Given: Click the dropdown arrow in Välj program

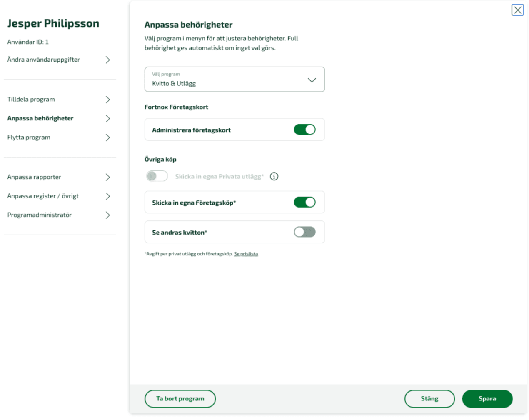Looking at the screenshot, I should pyautogui.click(x=312, y=80).
